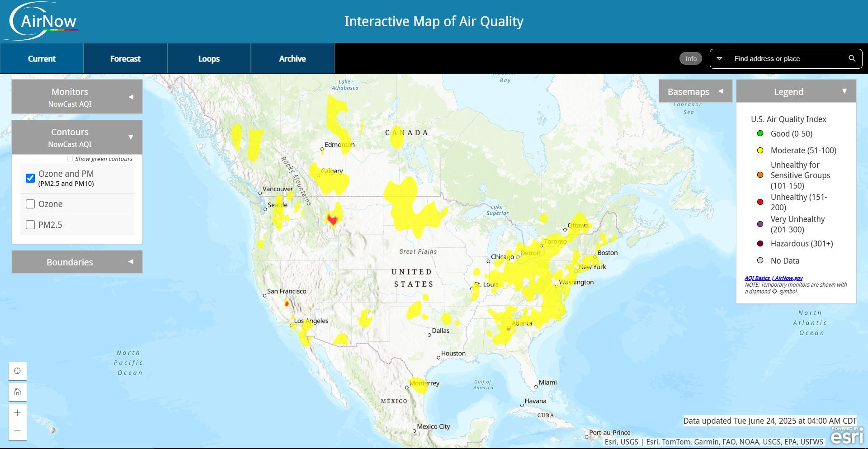Expand the Basemaps panel
The width and height of the screenshot is (868, 449).
[x=695, y=91]
